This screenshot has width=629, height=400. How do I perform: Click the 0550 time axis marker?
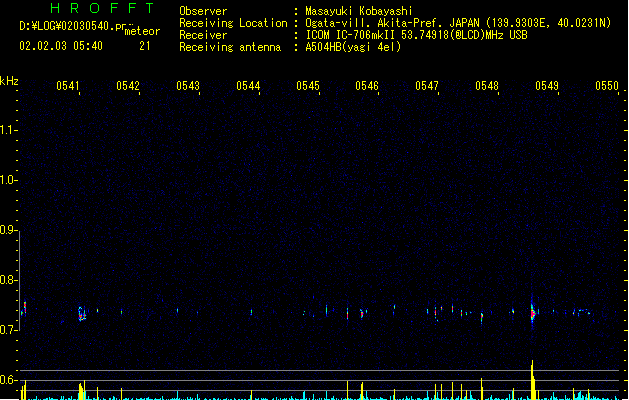(607, 86)
